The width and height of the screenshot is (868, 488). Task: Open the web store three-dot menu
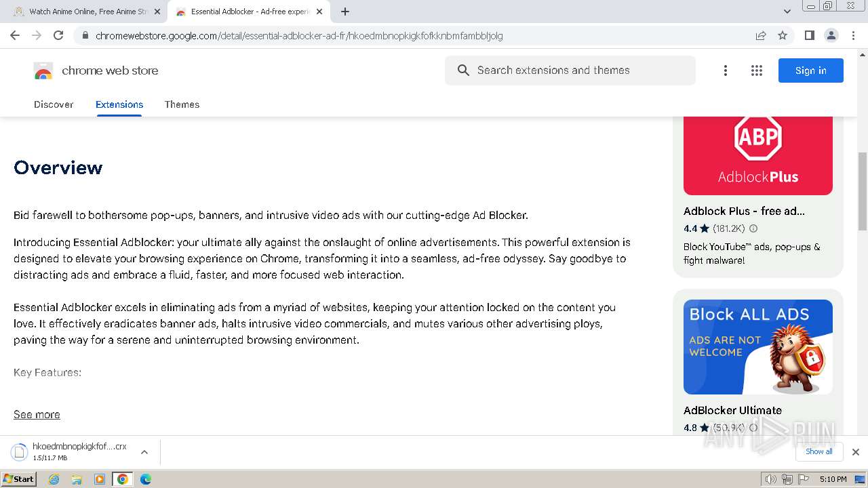726,70
